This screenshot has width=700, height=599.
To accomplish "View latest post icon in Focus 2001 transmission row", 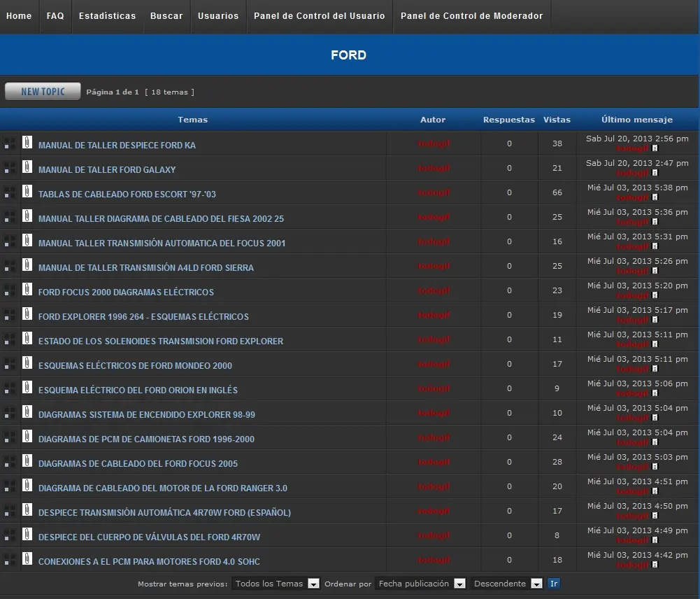I will tap(655, 246).
